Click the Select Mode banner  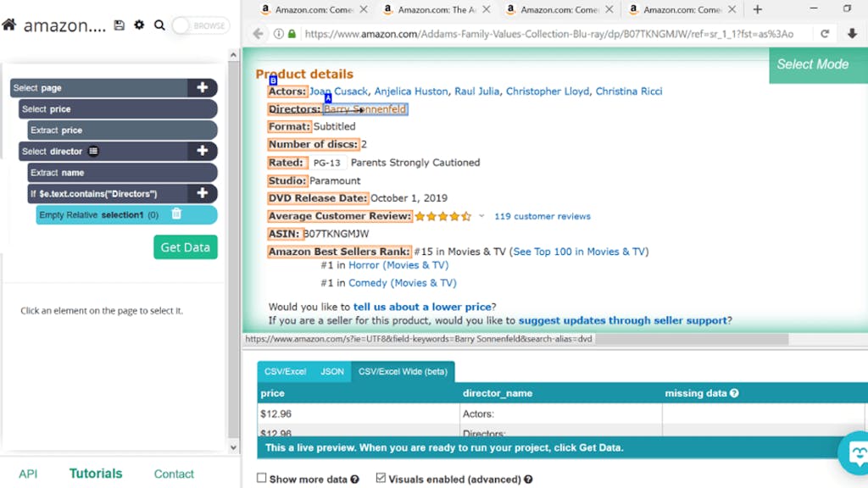[818, 64]
